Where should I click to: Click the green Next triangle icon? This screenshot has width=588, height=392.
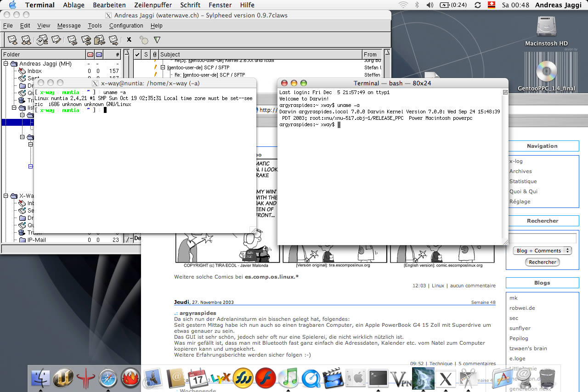157,40
